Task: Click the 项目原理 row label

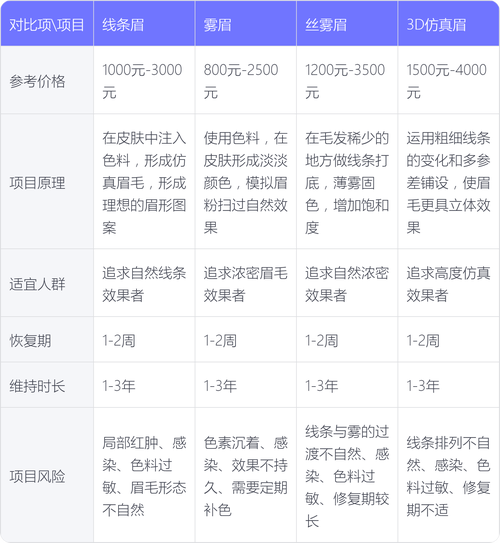Action: pos(47,181)
